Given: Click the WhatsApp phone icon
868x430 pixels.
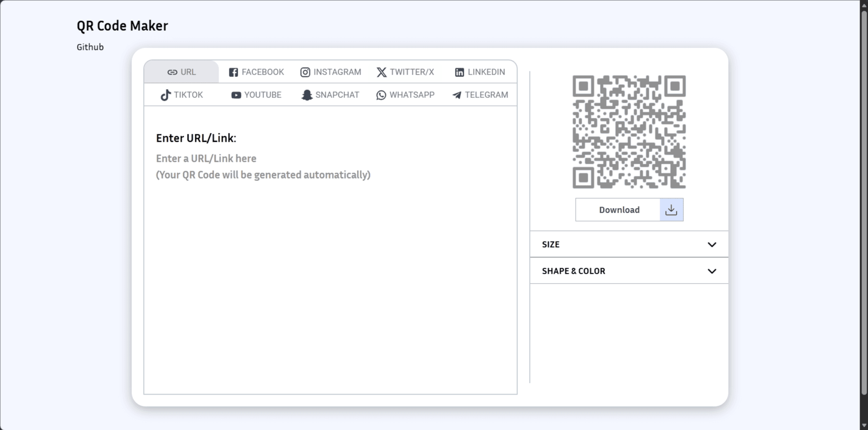Looking at the screenshot, I should click(x=381, y=95).
